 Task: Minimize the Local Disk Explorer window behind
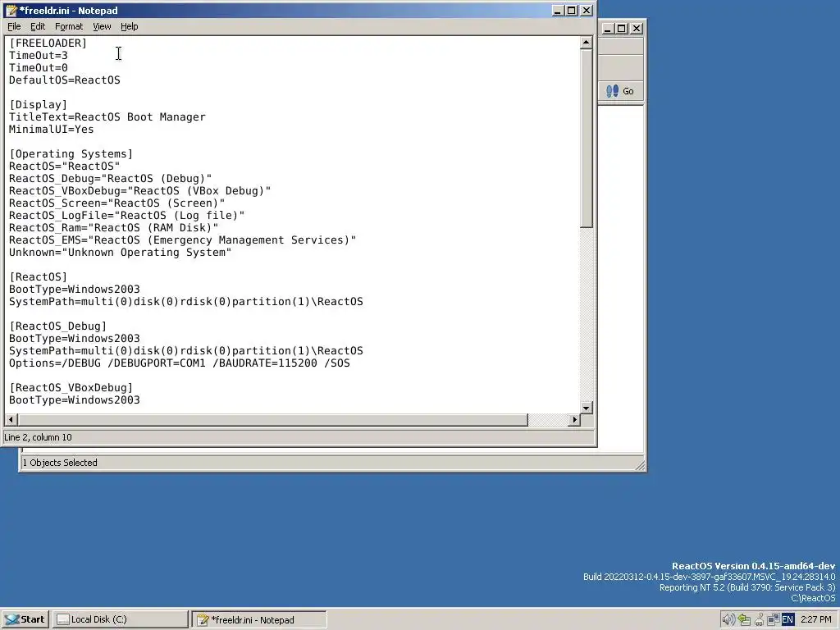[608, 29]
